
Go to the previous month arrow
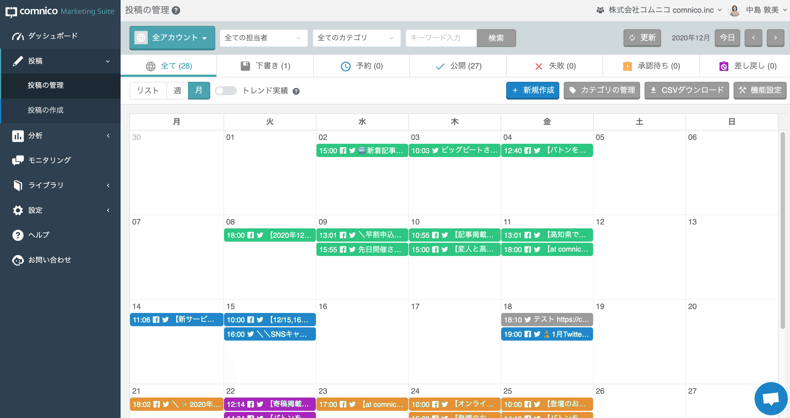[x=753, y=38]
